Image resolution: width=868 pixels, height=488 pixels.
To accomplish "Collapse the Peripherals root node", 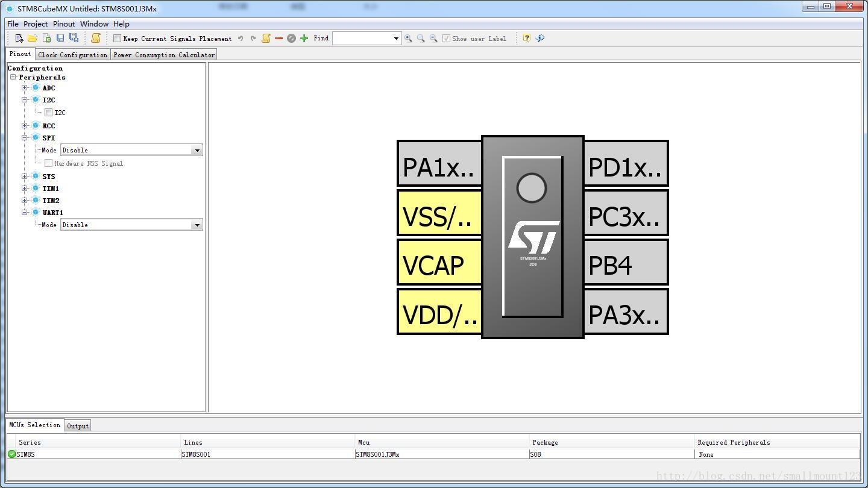I will click(x=13, y=77).
